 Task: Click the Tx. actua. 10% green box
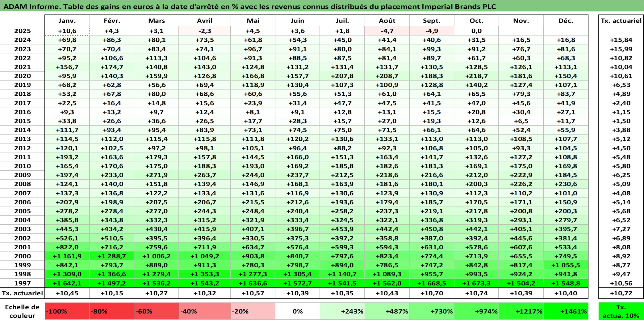click(x=621, y=311)
